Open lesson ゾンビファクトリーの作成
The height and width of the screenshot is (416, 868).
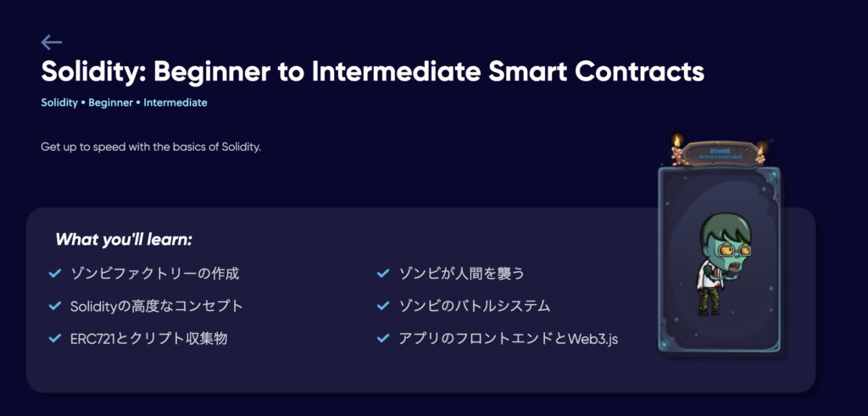click(x=155, y=274)
